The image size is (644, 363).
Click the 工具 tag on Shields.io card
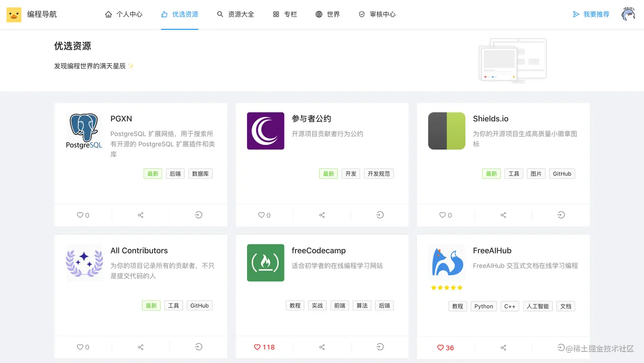click(514, 174)
